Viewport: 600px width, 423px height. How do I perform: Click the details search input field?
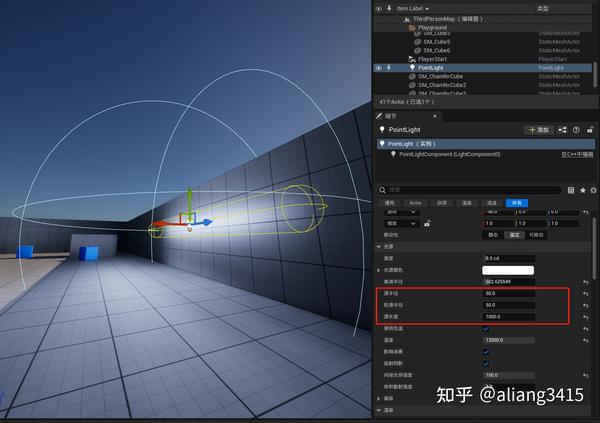(x=474, y=190)
